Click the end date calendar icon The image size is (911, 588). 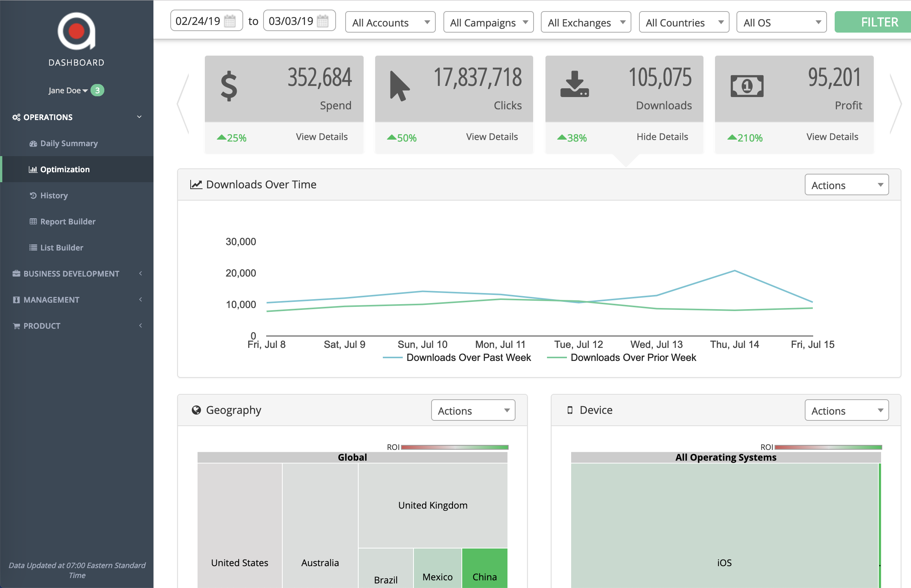coord(323,21)
